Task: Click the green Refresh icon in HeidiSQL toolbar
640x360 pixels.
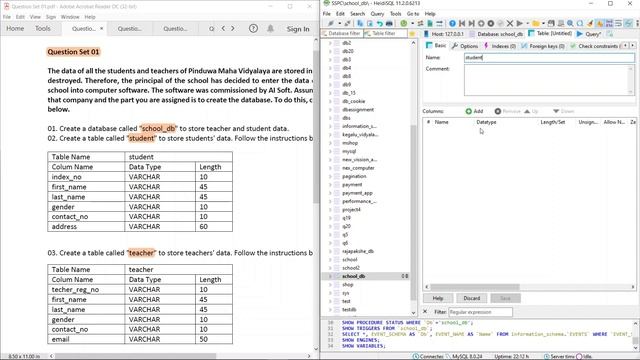Action: click(404, 23)
